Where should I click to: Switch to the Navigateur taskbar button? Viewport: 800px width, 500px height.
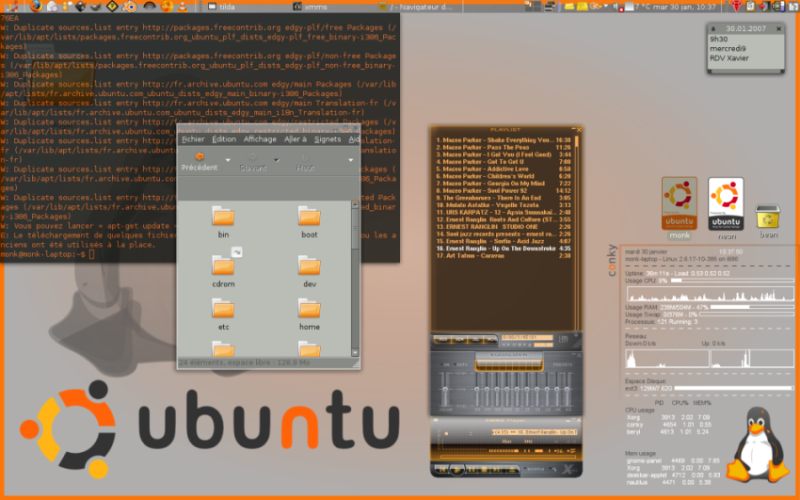pyautogui.click(x=416, y=7)
